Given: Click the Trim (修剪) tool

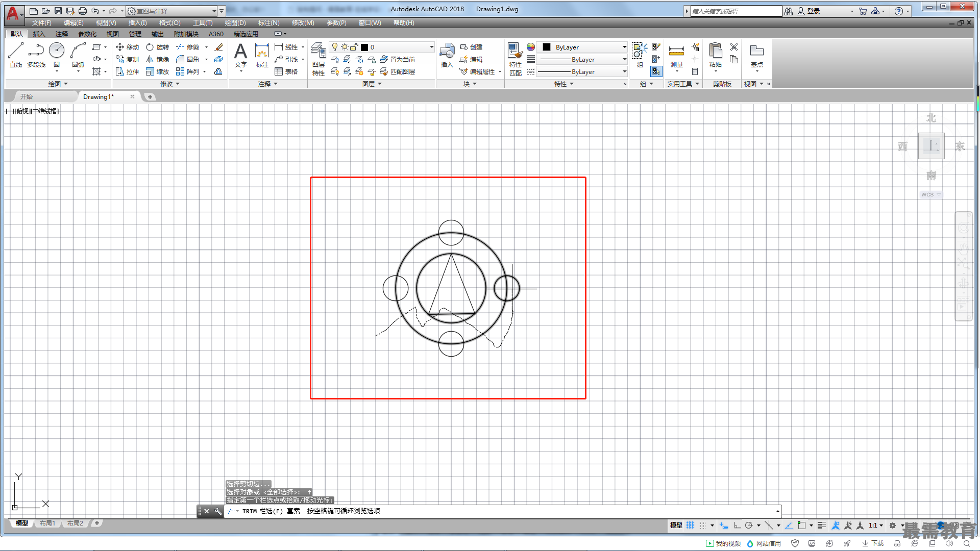Looking at the screenshot, I should pyautogui.click(x=188, y=47).
